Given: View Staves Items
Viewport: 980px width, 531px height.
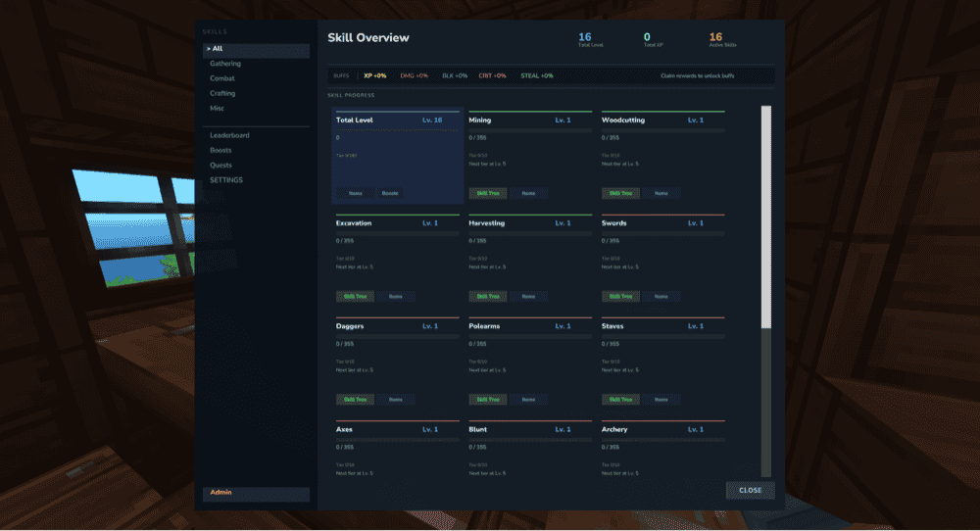Looking at the screenshot, I should click(661, 400).
